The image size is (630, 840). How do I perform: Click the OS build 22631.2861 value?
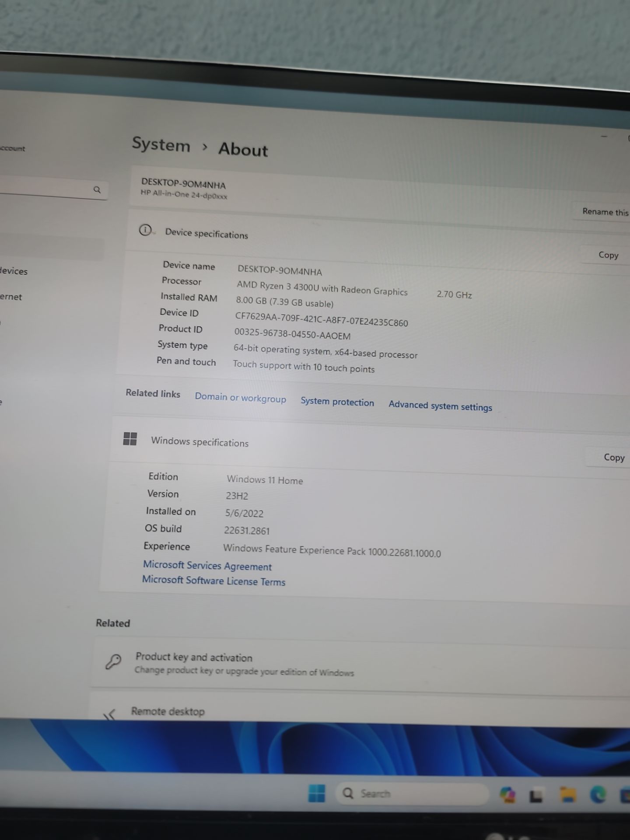tap(247, 531)
